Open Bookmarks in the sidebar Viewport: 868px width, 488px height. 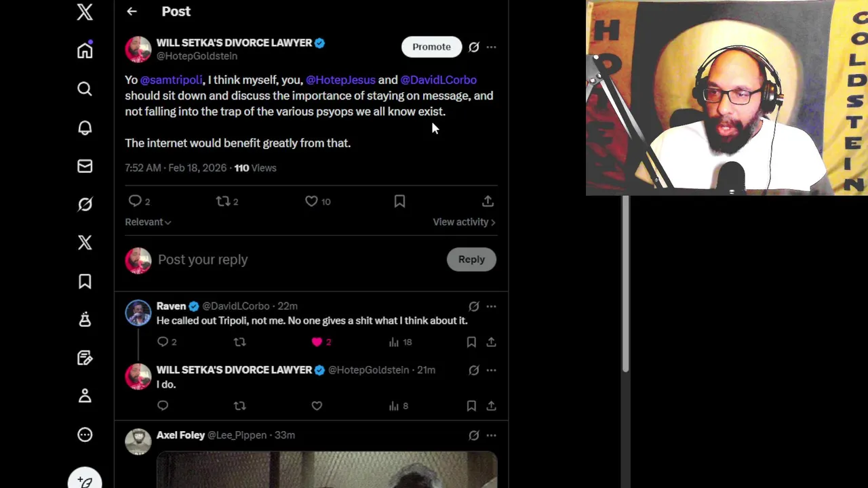click(85, 281)
